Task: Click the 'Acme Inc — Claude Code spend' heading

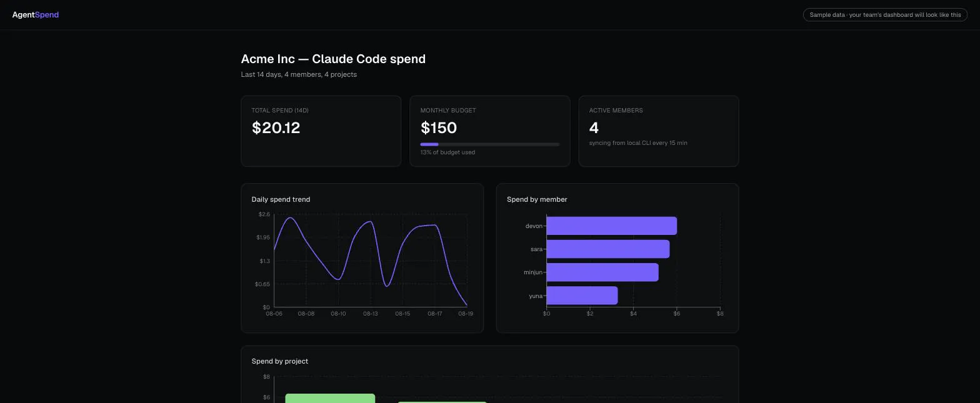Action: [x=333, y=59]
